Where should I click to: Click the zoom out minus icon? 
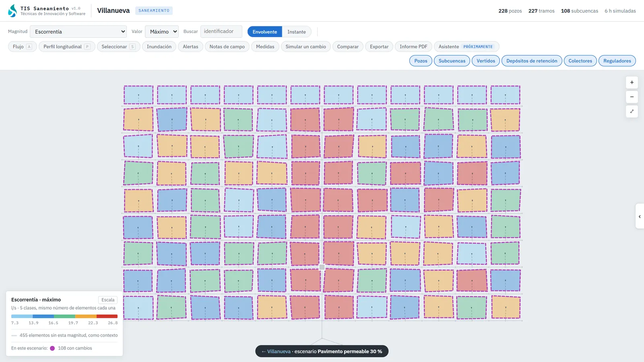pyautogui.click(x=632, y=97)
